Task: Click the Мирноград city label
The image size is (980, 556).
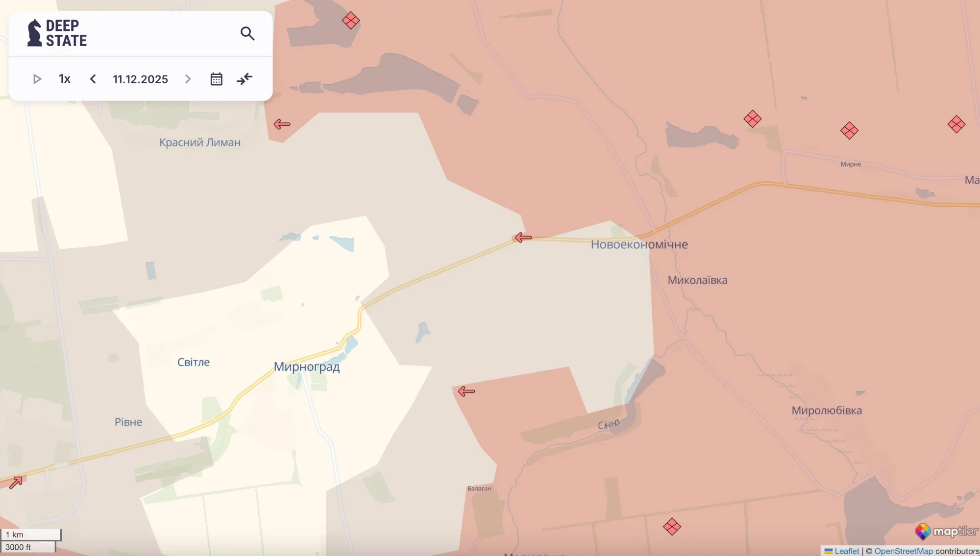Action: [x=306, y=367]
